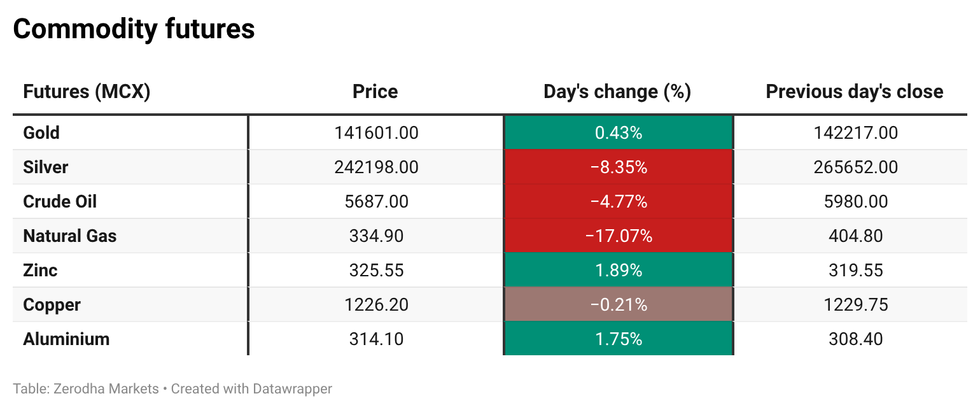Click the Aluminium row label

point(66,339)
